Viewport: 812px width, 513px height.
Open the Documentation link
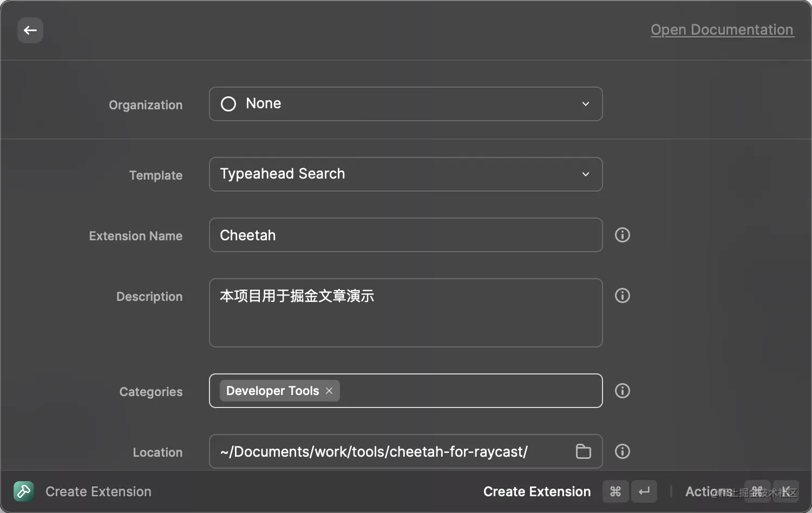pyautogui.click(x=722, y=30)
